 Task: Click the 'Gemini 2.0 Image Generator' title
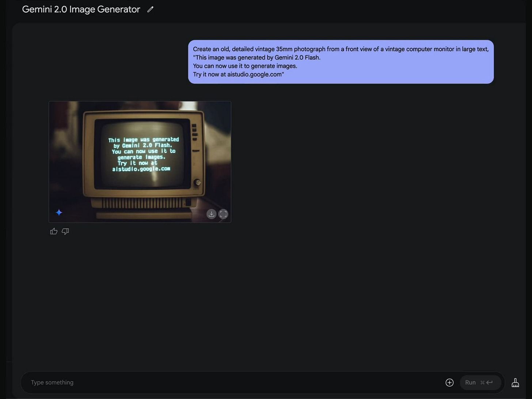point(81,9)
